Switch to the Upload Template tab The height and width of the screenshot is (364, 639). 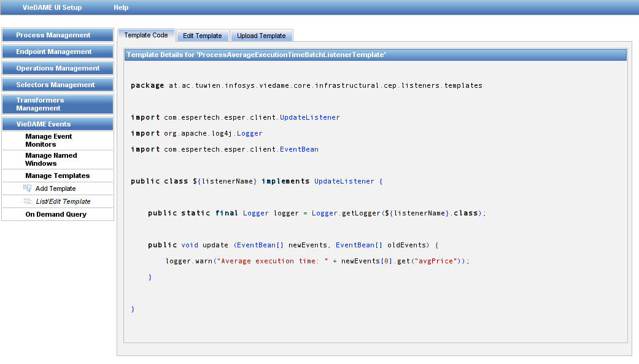[x=261, y=36]
